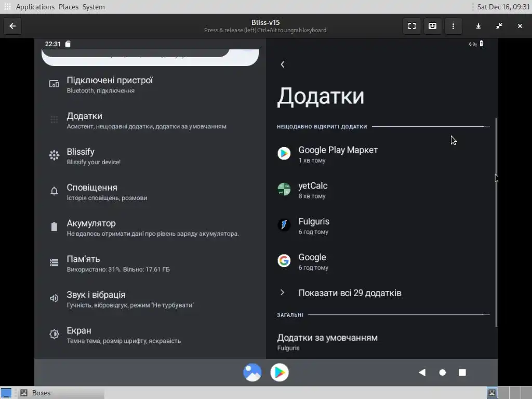532x399 pixels.
Task: Tap the Android recents square button
Action: (462, 372)
